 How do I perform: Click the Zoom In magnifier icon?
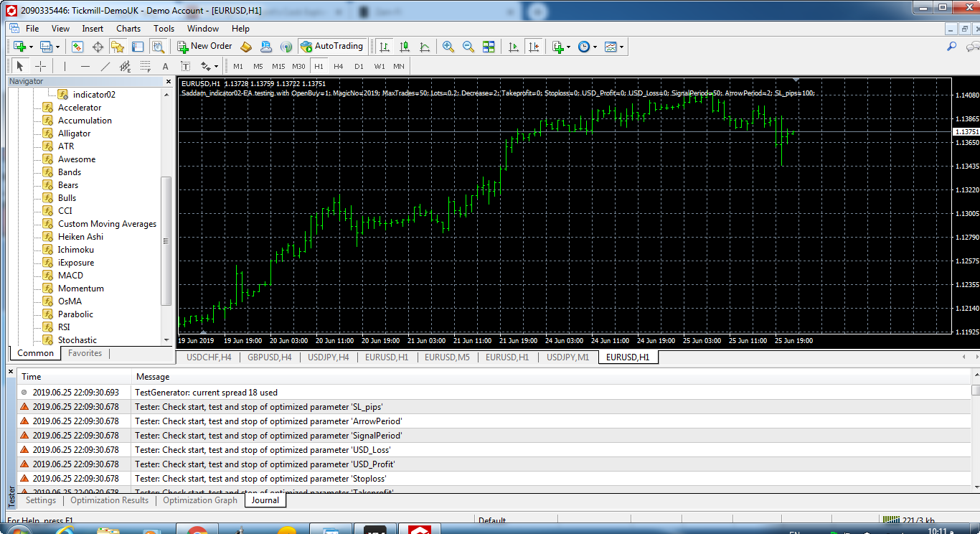[448, 47]
